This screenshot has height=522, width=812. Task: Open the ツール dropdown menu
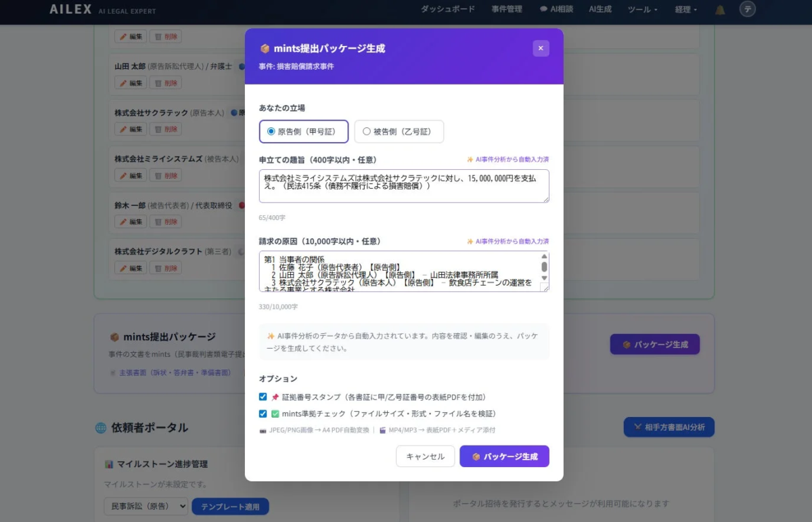[x=642, y=9]
